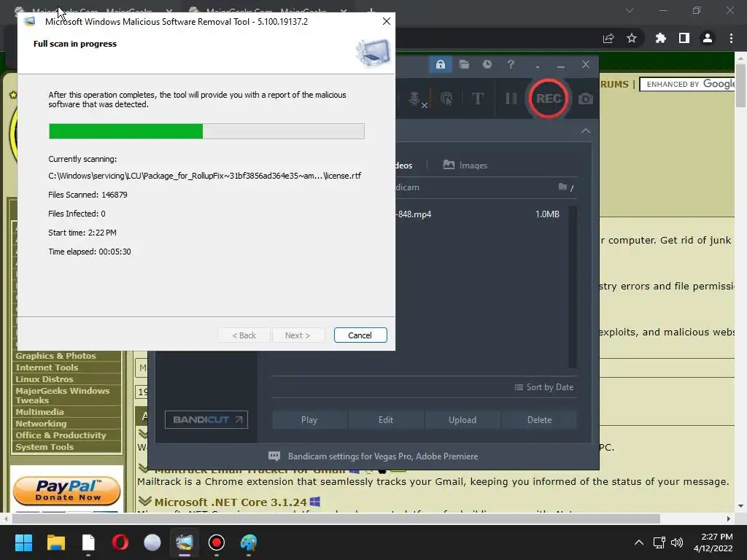Open Bandicam help question mark icon

pyautogui.click(x=511, y=64)
